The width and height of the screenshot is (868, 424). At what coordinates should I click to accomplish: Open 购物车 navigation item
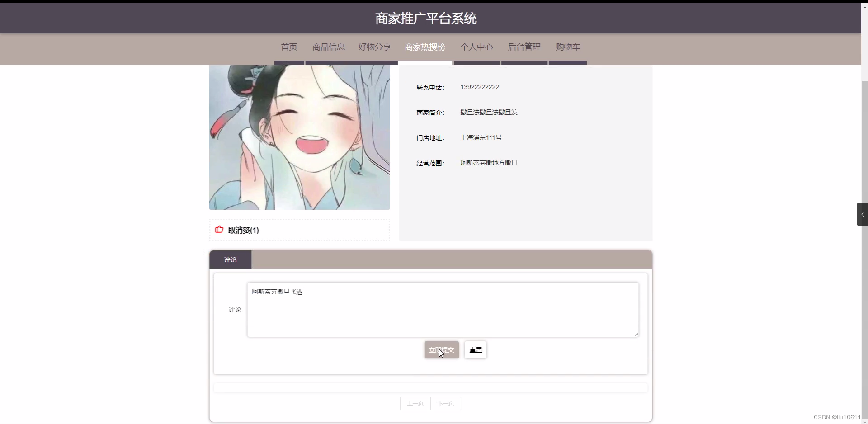(568, 47)
